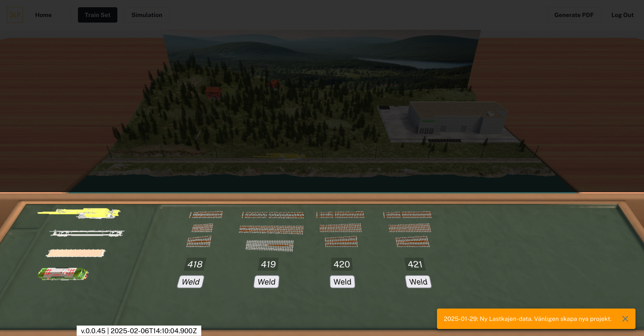Select the 420 label
Viewport: 644px width, 336px height.
click(342, 264)
